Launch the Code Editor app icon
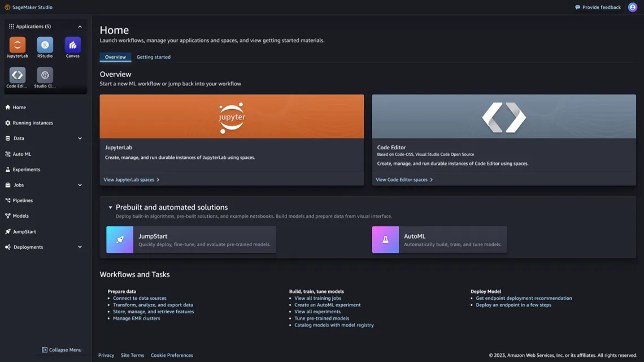Viewport: 644px width, 362px height. pyautogui.click(x=18, y=75)
